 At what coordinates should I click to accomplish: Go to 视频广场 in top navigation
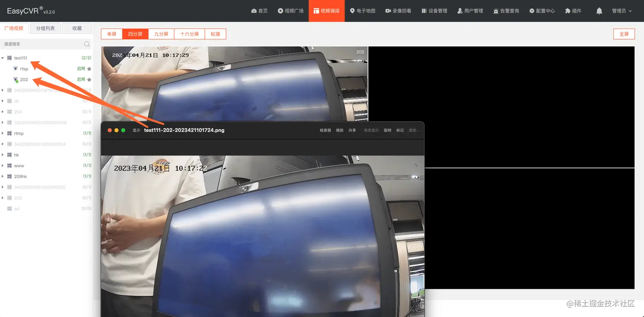[x=291, y=11]
